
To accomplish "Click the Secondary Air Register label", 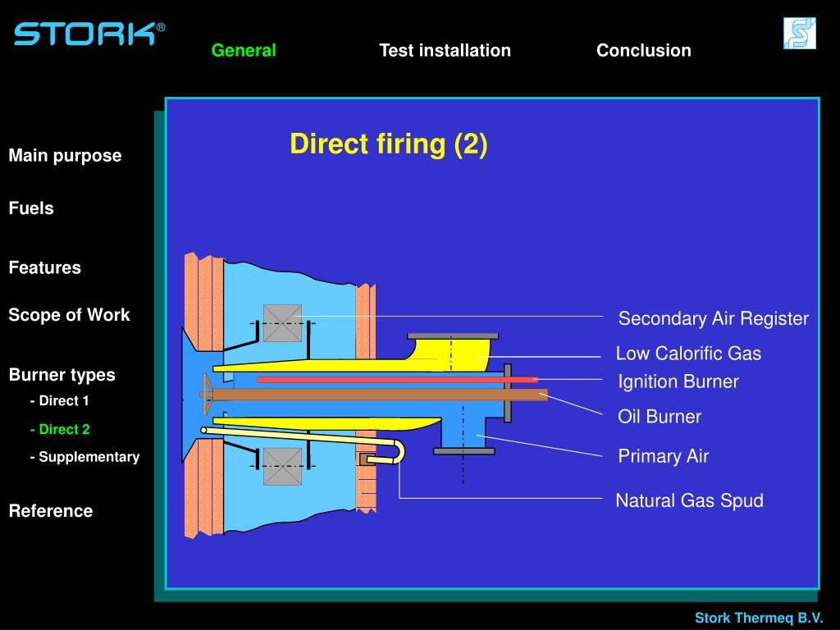I will (x=713, y=318).
